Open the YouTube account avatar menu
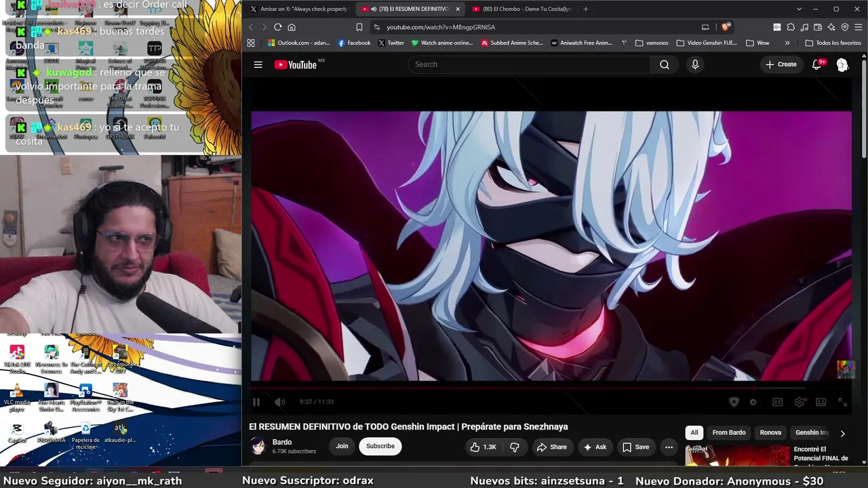 click(842, 64)
